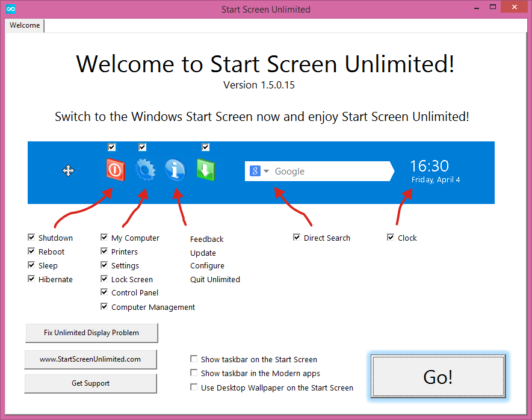Uncheck the Computer Management checkbox
The image size is (532, 420).
click(x=104, y=307)
